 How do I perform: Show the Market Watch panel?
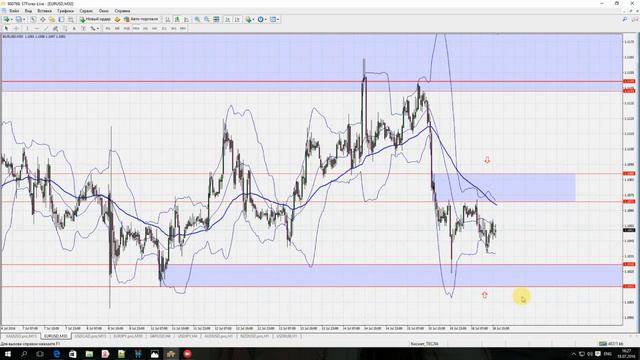pos(33,19)
